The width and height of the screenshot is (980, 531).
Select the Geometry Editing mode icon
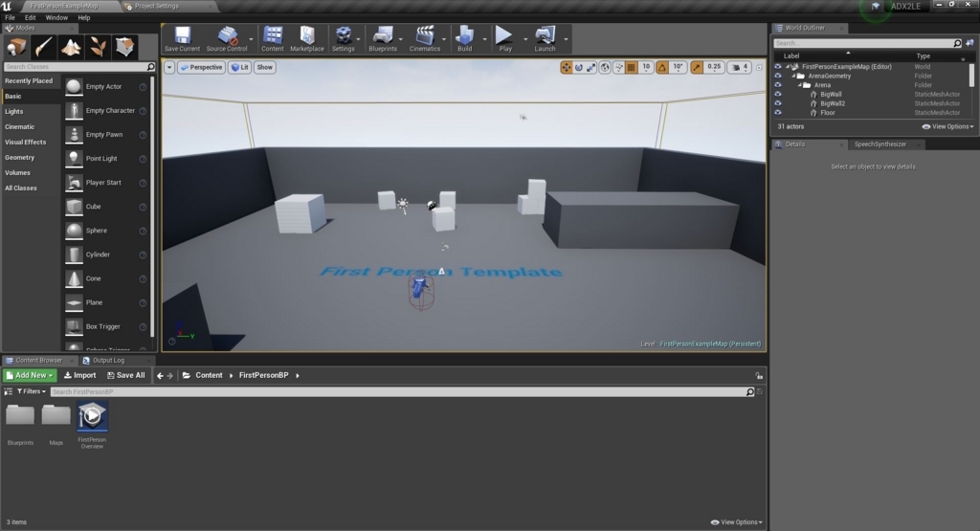coord(124,47)
